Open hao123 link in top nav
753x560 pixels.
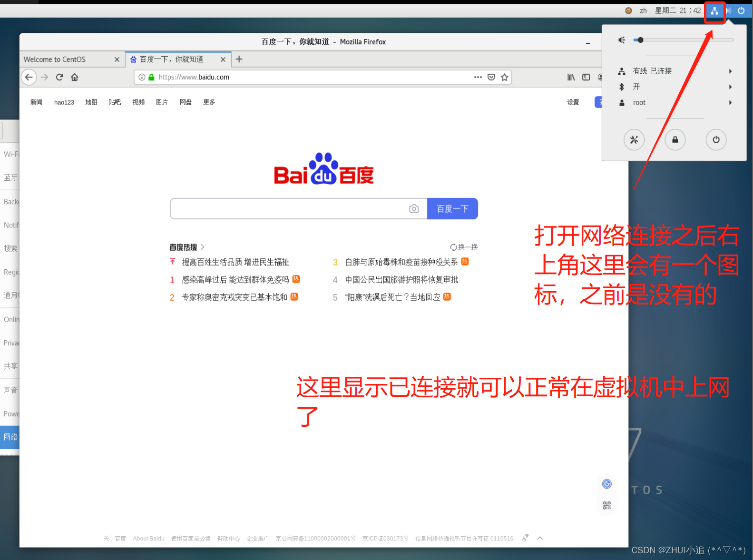pos(64,102)
